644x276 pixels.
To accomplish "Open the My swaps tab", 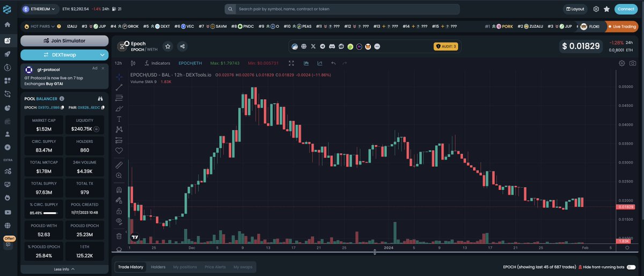I will click(x=243, y=267).
